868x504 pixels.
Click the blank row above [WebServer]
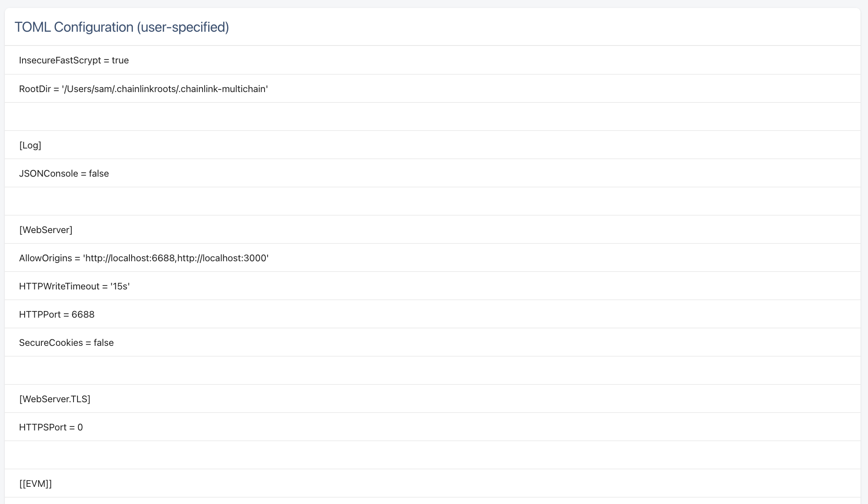pyautogui.click(x=432, y=201)
